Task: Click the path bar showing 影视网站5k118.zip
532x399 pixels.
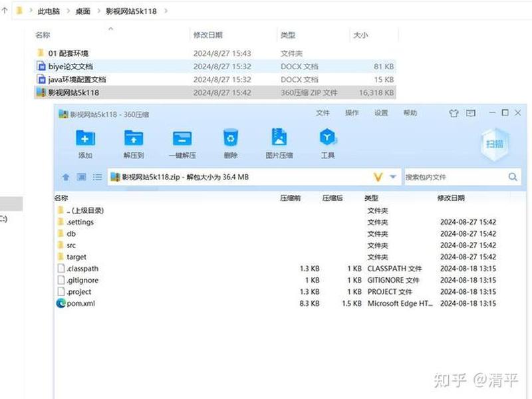Action: [x=255, y=177]
